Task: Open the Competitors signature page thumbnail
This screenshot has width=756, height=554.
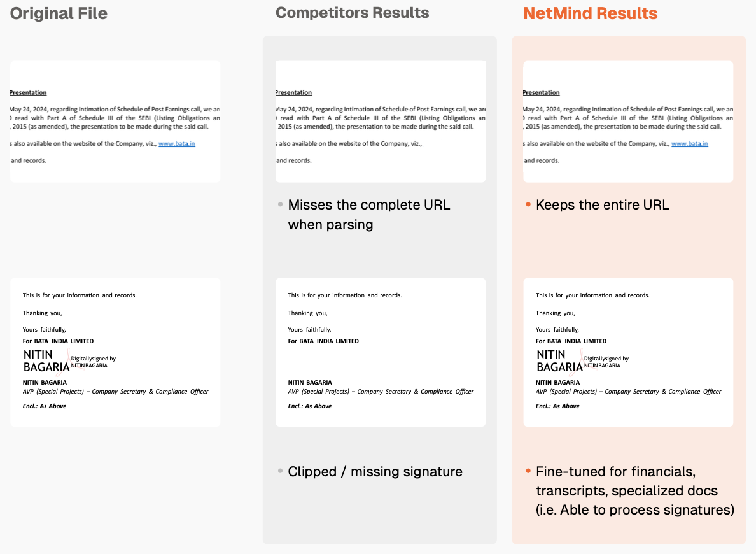Action: (x=380, y=352)
